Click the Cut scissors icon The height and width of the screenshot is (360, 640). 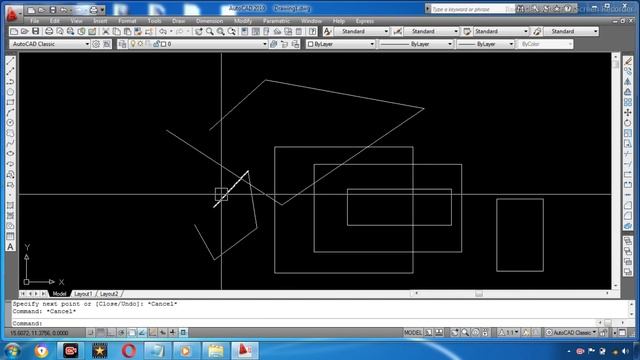pyautogui.click(x=106, y=31)
